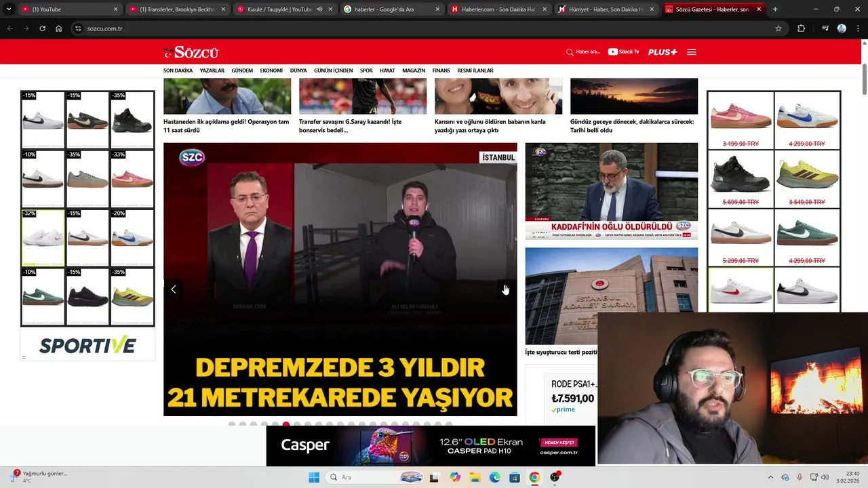Viewport: 868px width, 488px height.
Task: Open Sözcü TV from the header
Action: tap(623, 52)
